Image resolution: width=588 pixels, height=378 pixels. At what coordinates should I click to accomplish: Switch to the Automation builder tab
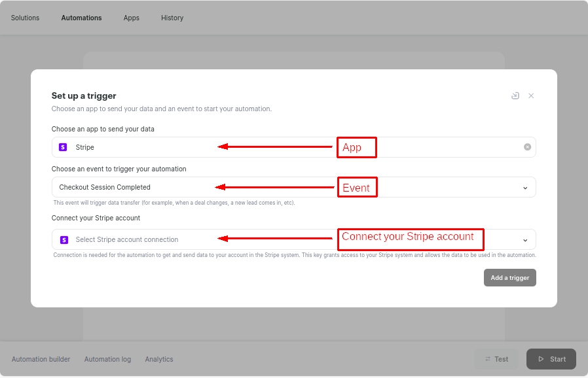click(41, 359)
